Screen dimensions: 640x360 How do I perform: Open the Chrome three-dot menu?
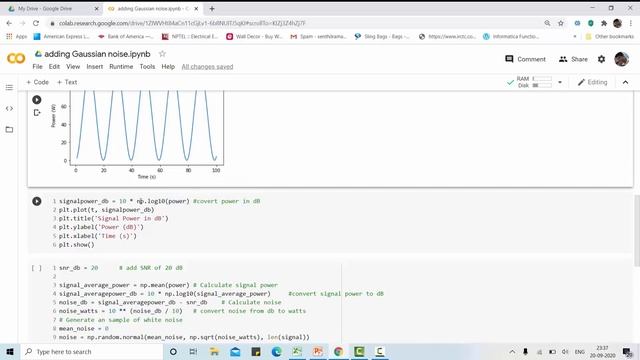point(631,23)
